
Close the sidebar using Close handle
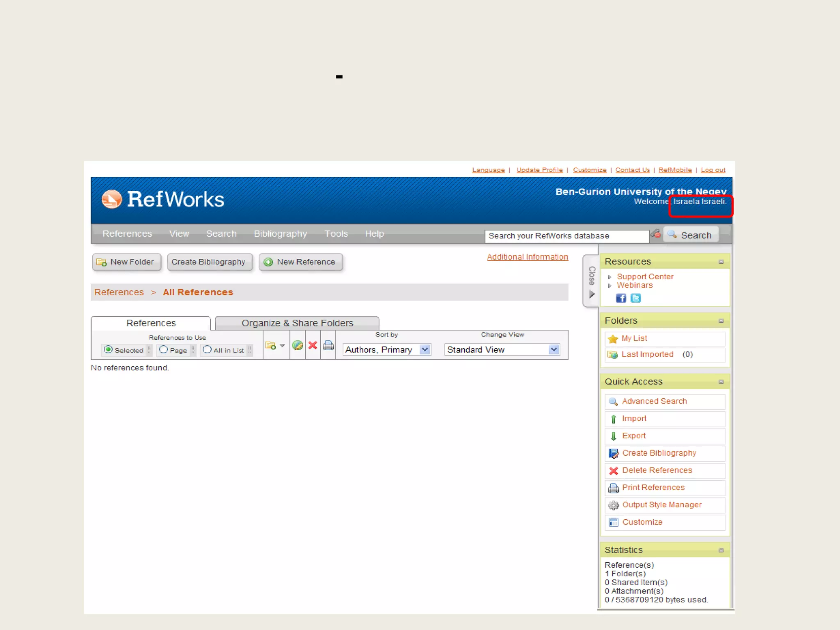pos(591,281)
